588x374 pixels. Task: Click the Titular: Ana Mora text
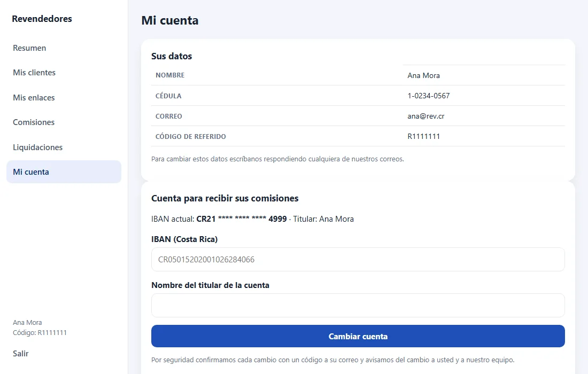pyautogui.click(x=323, y=219)
